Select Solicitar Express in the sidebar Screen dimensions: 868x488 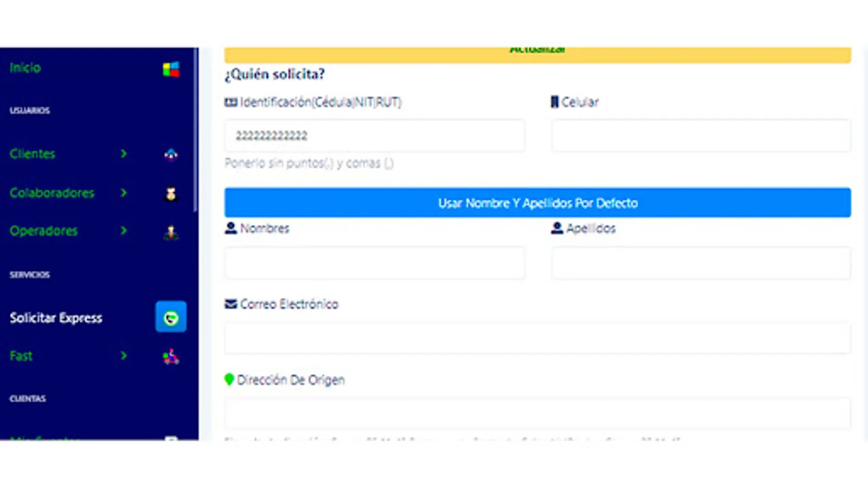(x=56, y=318)
